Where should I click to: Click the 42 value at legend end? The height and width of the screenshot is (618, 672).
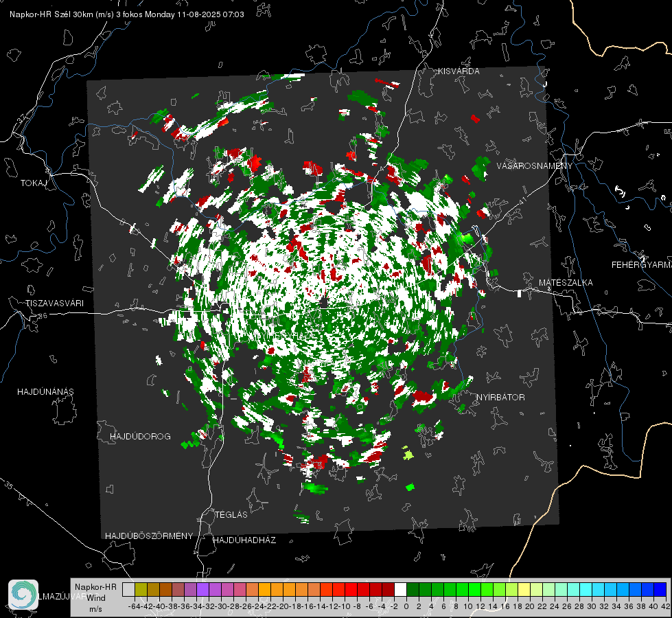pos(666,606)
